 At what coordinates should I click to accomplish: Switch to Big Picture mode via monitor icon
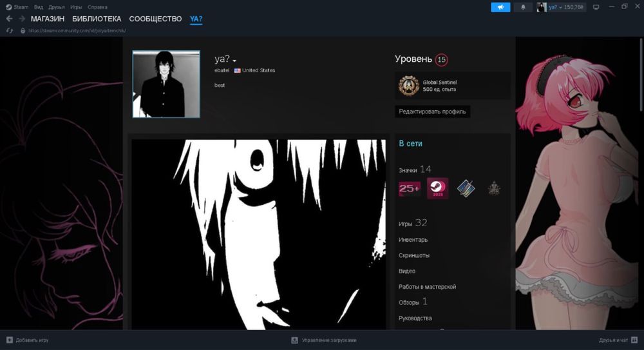tap(596, 7)
